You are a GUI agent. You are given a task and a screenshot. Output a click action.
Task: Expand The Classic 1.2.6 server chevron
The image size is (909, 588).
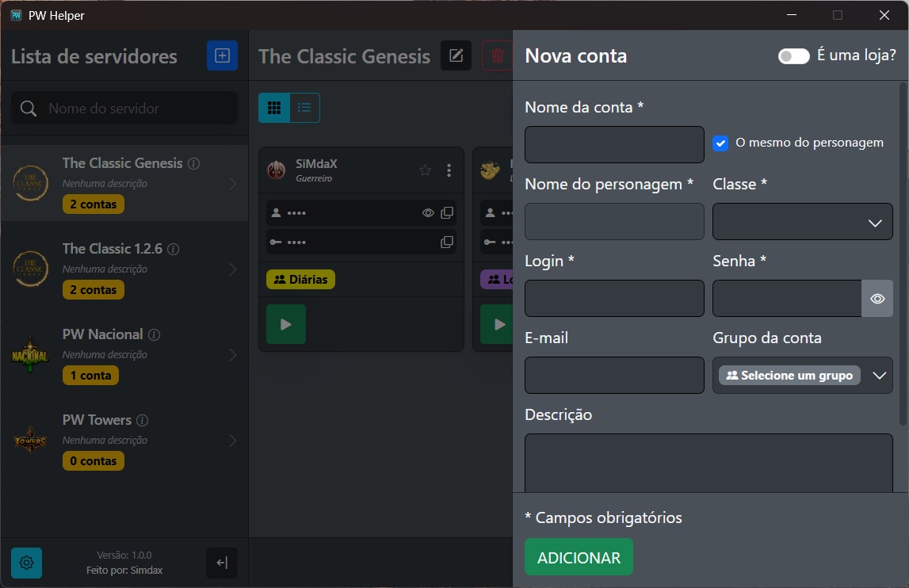coord(232,269)
